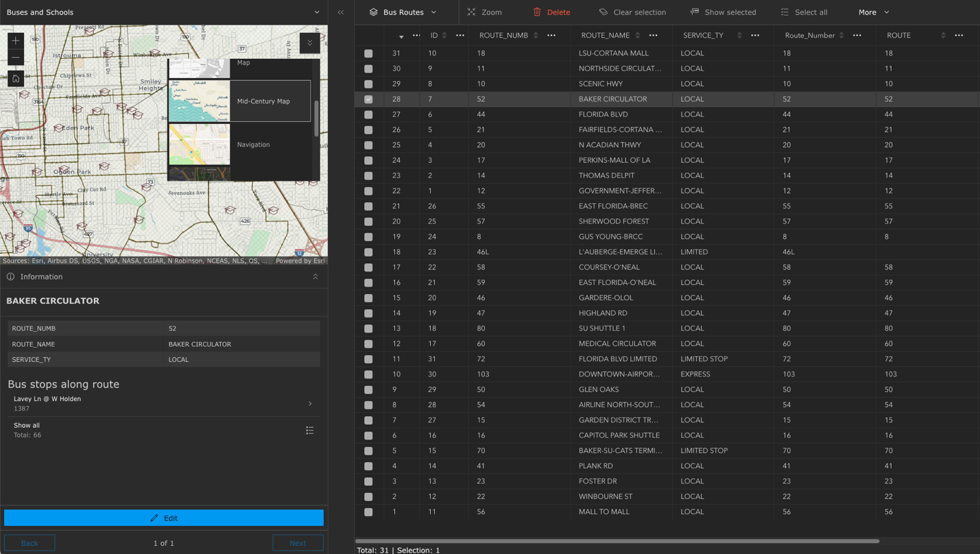Zoom in on the map with the plus icon
The image size is (980, 554).
point(14,40)
